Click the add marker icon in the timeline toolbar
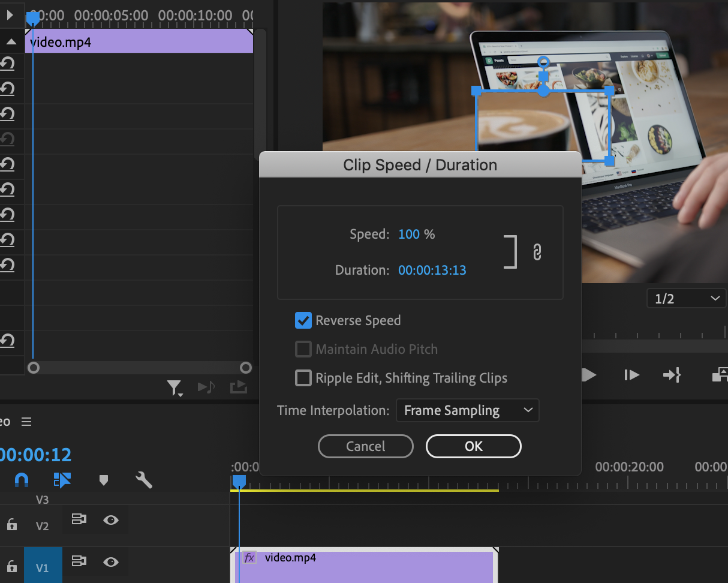Screen dimensions: 728x583 pyautogui.click(x=103, y=480)
